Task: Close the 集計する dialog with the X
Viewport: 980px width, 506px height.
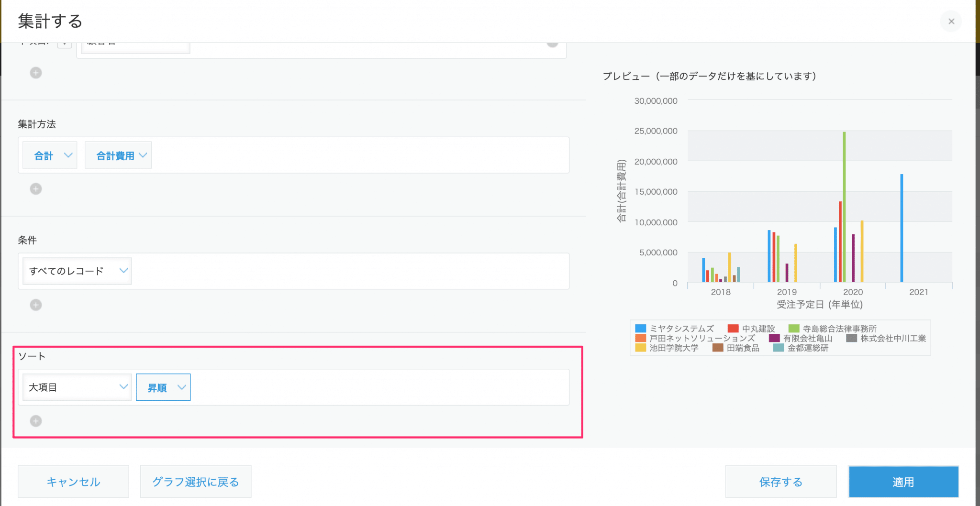Action: point(951,21)
